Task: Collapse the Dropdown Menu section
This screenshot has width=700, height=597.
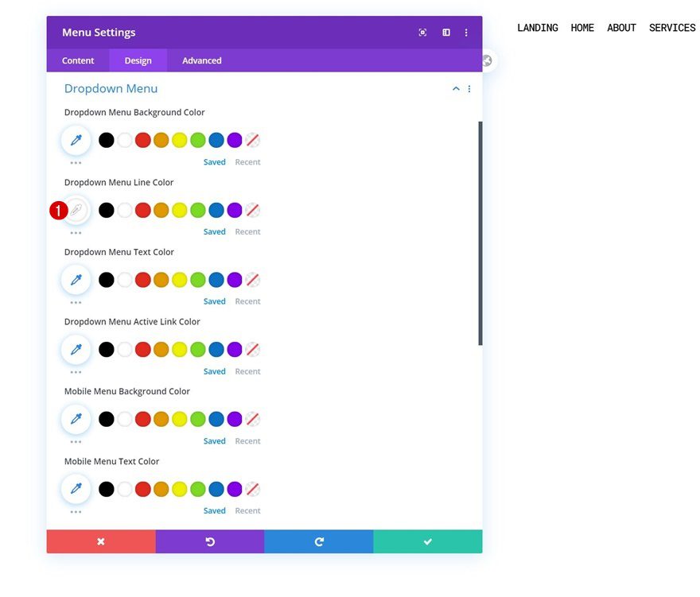Action: [456, 89]
